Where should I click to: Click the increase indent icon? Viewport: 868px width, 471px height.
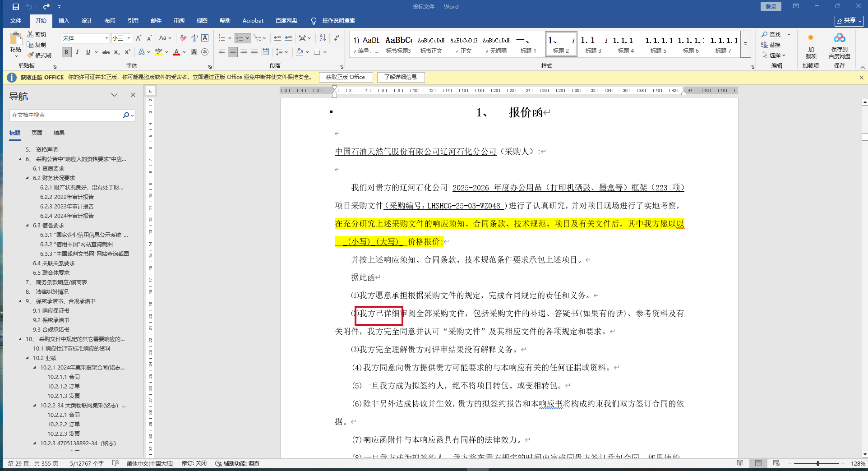pyautogui.click(x=288, y=38)
